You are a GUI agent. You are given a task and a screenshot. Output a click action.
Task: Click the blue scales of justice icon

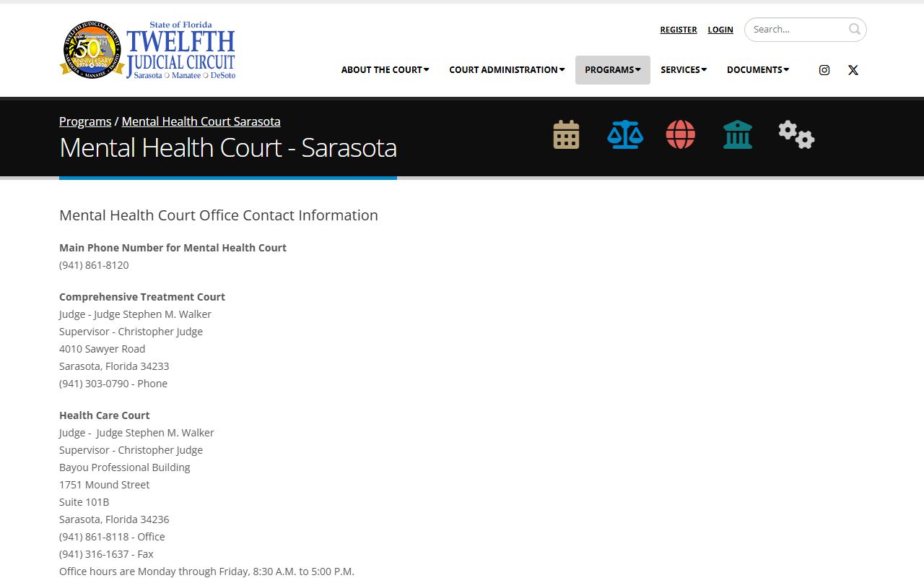pos(625,134)
